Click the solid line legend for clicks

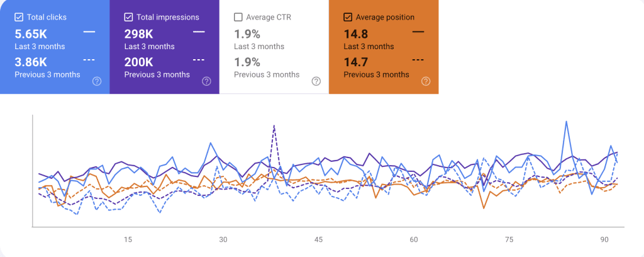(x=89, y=31)
